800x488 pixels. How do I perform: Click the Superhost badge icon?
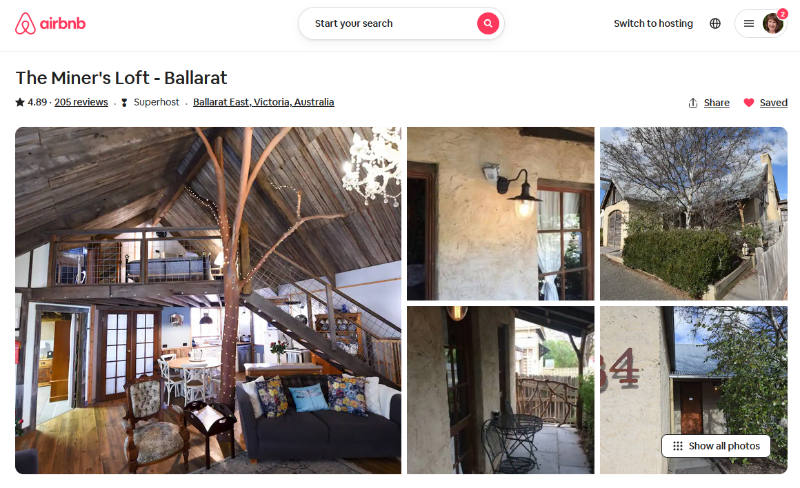pyautogui.click(x=124, y=103)
